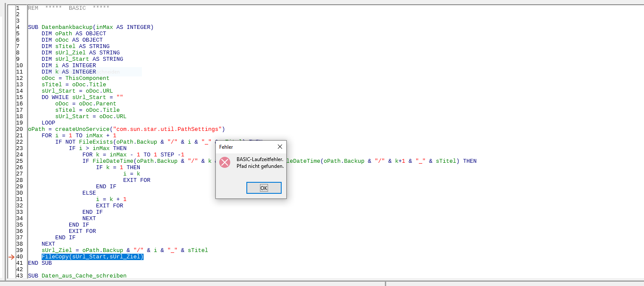644x286 pixels.
Task: Click the 'DIM sTitel AS STRING' line
Action: click(76, 46)
